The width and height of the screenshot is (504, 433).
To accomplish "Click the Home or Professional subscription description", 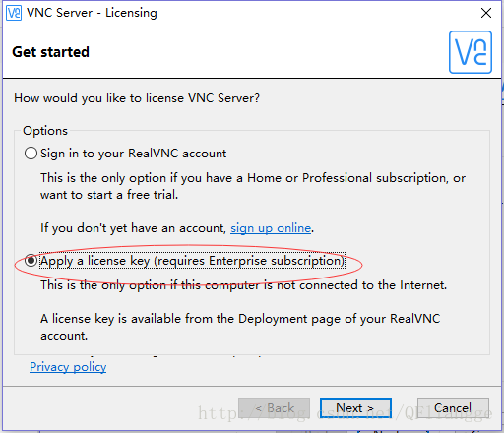I will click(253, 186).
